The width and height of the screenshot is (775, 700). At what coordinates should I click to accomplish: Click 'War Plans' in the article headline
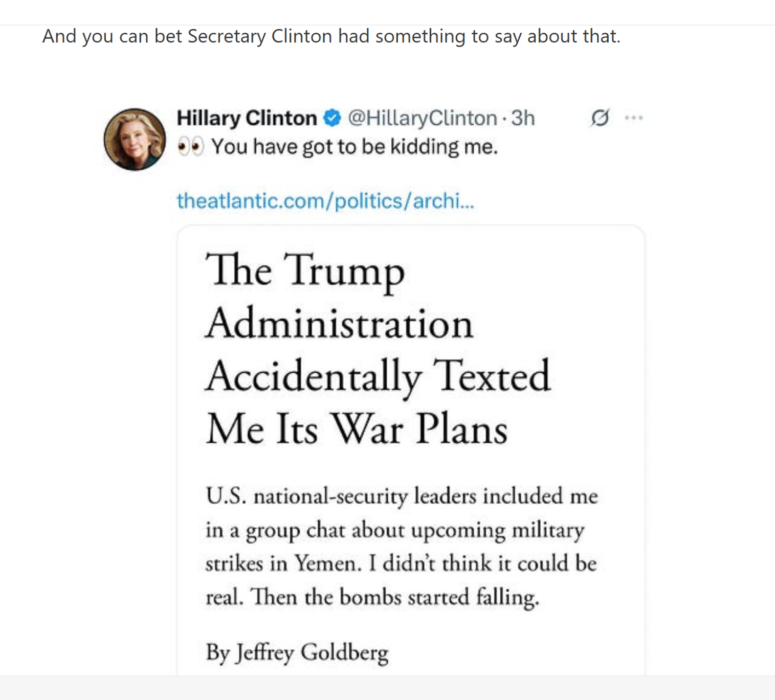[419, 429]
